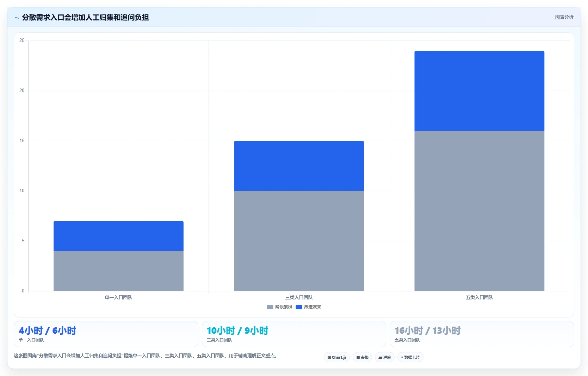Click the 图表分析 label in the header
This screenshot has width=588, height=376.
tap(564, 17)
